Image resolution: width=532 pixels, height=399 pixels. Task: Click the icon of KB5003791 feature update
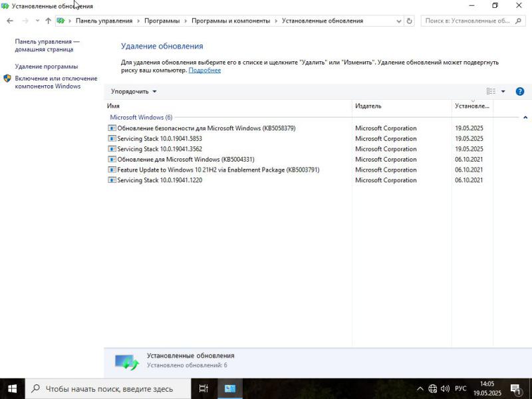(x=112, y=170)
